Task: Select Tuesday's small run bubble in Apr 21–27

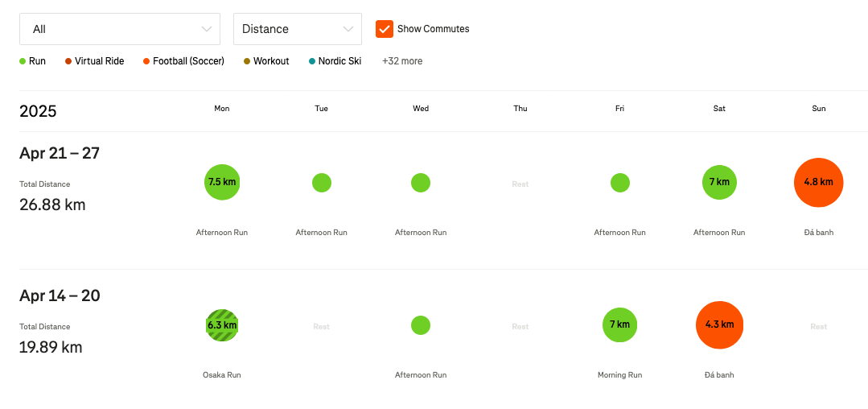Action: (321, 183)
